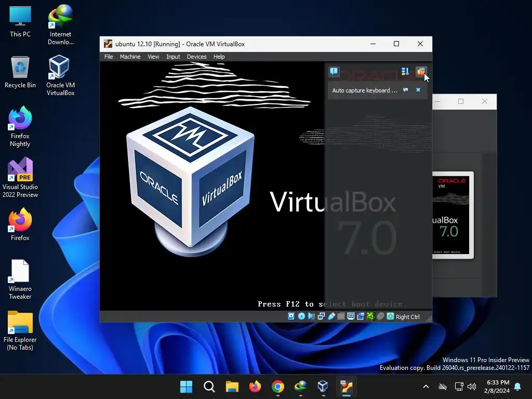Click the green CPU virtualization status icon
This screenshot has width=532, height=399.
370,316
